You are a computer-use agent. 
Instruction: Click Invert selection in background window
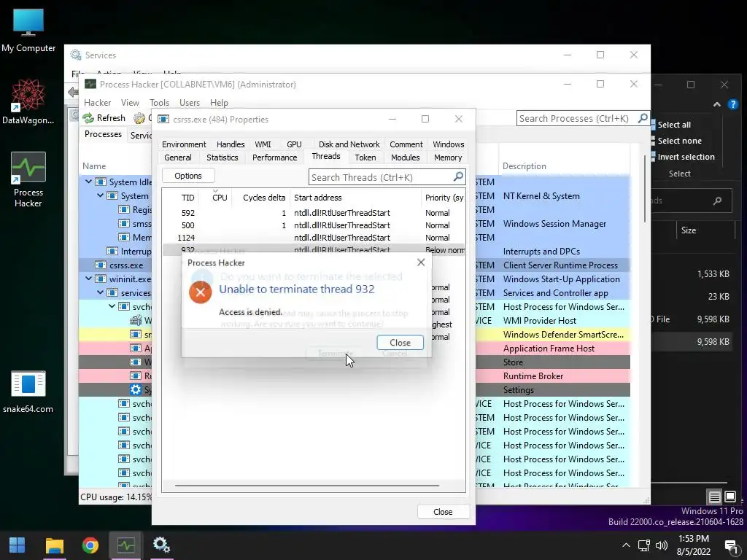pos(686,157)
